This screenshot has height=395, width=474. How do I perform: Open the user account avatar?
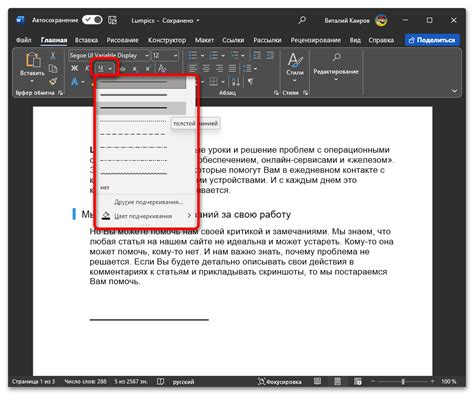point(381,20)
